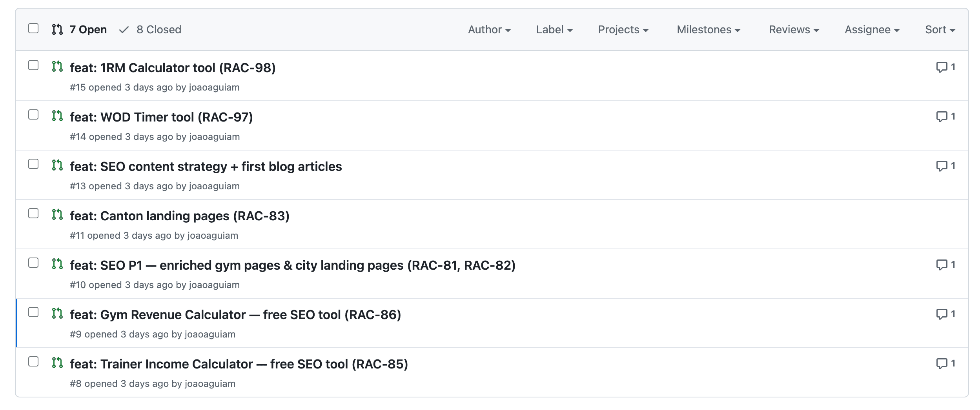Screen dimensions: 980x410
Task: Click the pull request icon for Trainer Income Calculator
Action: pos(57,363)
